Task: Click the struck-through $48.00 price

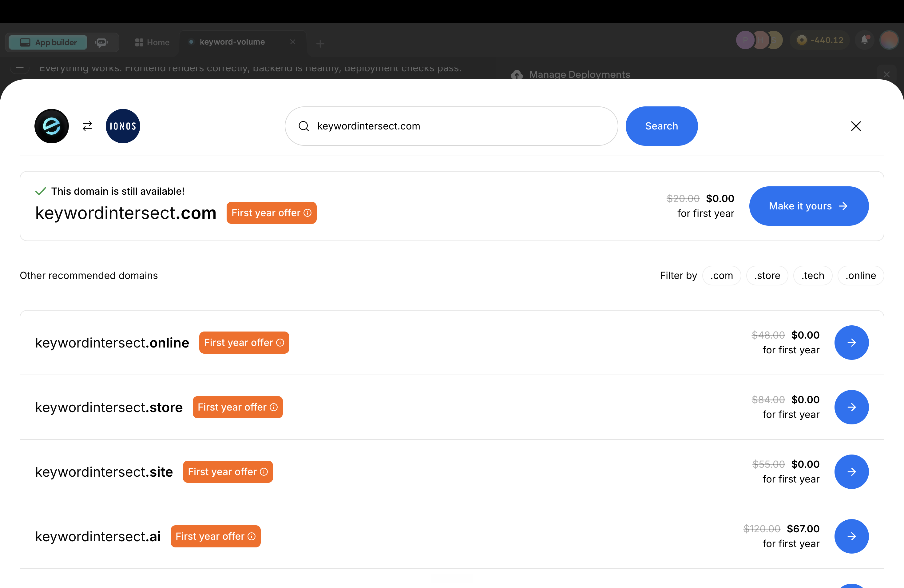Action: pyautogui.click(x=768, y=335)
